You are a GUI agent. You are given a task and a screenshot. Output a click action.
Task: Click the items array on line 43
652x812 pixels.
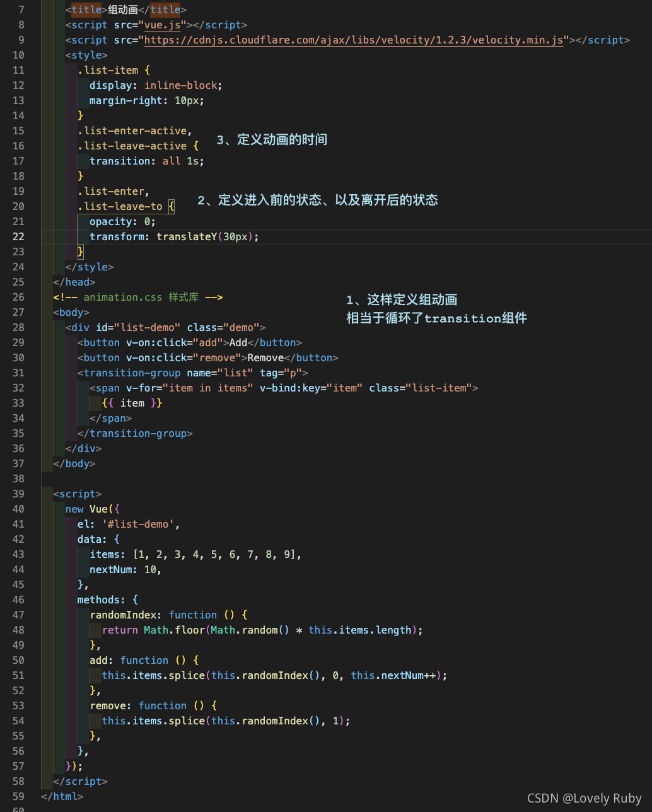coord(214,554)
